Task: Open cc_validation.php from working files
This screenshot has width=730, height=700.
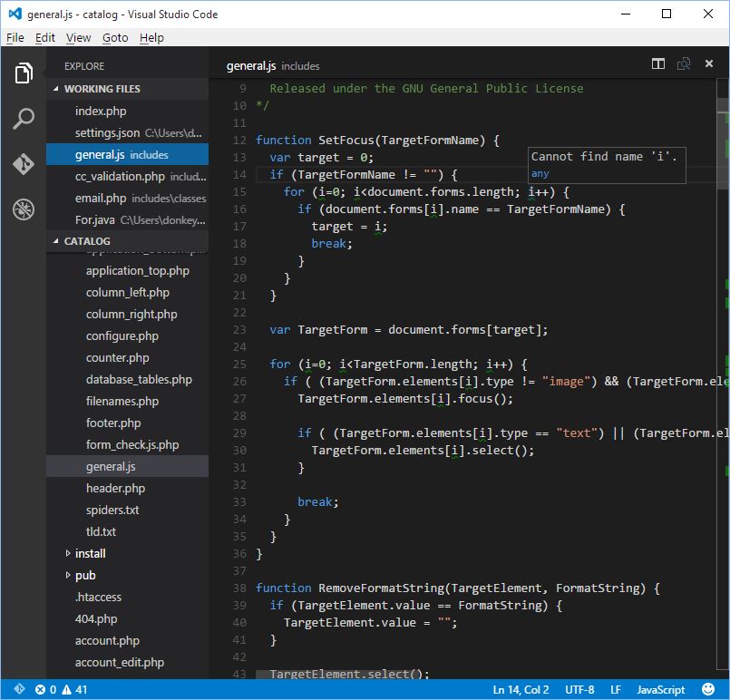Action: tap(120, 177)
